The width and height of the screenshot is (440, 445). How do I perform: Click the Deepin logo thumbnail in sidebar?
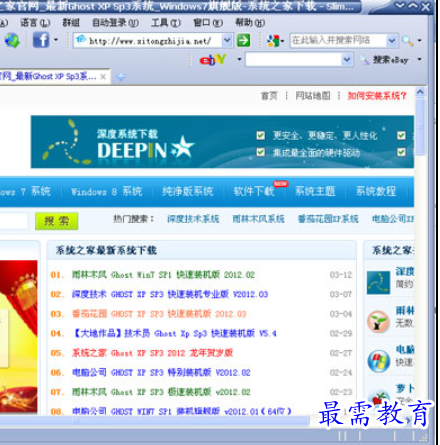[378, 282]
